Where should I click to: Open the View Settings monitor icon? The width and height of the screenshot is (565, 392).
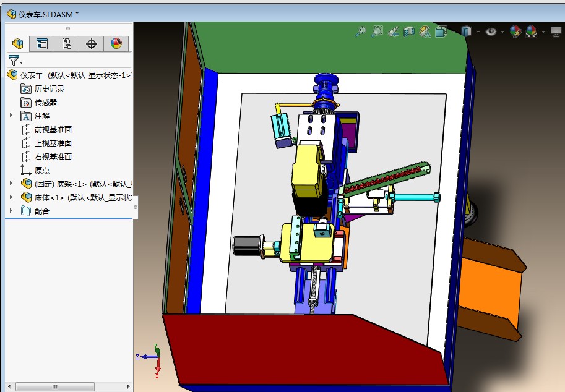(556, 32)
